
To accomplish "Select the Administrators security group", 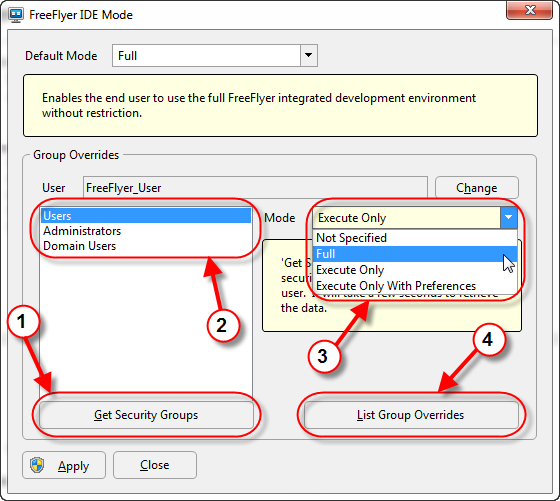I will pos(146,231).
